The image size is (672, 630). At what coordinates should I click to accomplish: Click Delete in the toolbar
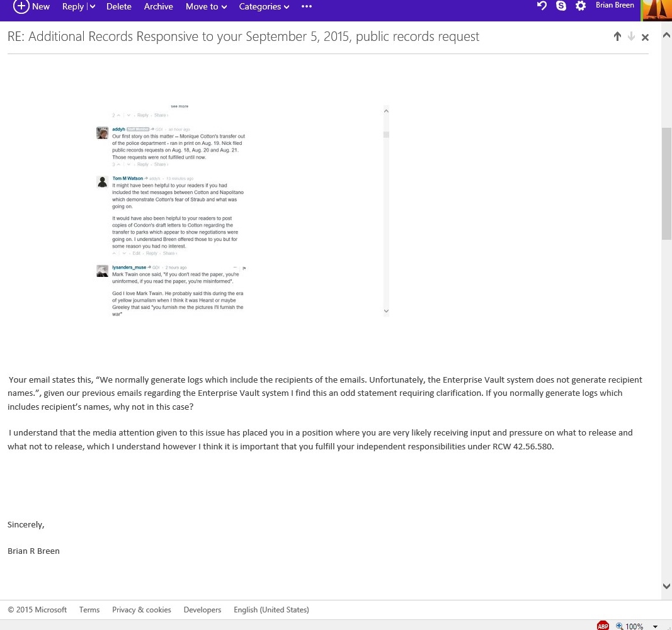118,6
